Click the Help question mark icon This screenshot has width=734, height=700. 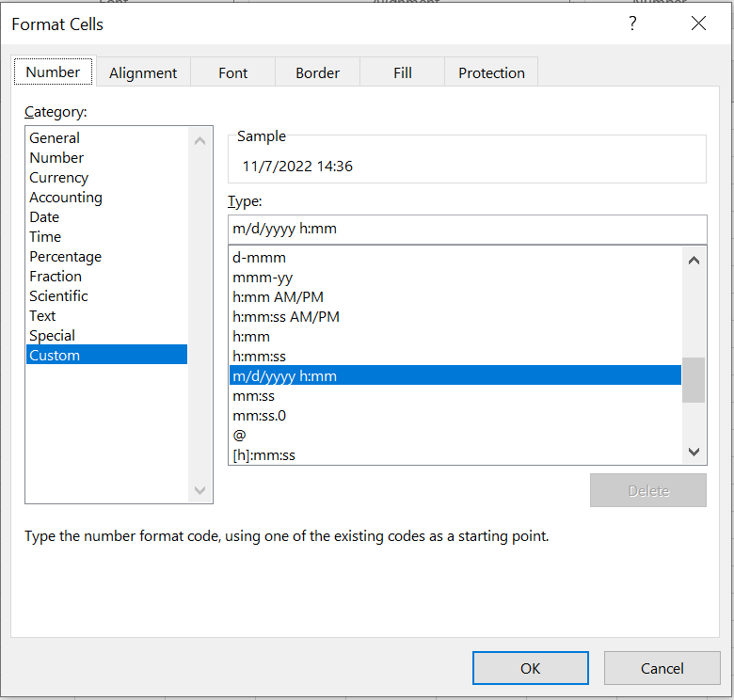[x=633, y=24]
